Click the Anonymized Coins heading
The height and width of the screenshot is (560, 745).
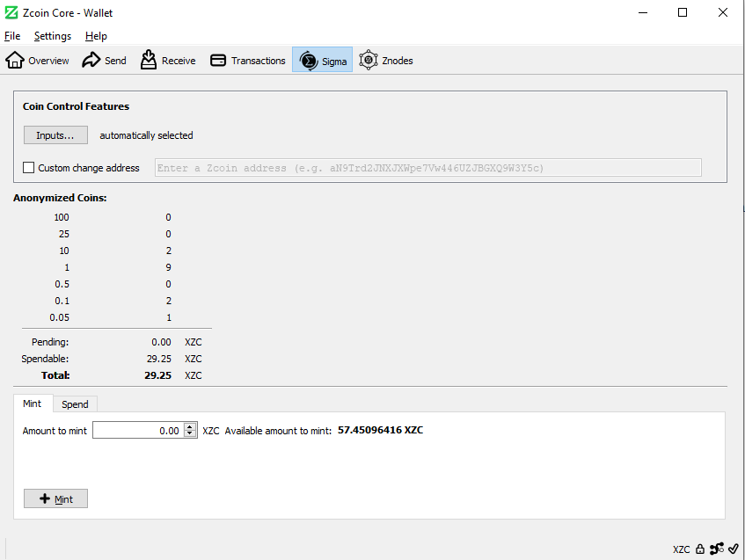pos(60,198)
